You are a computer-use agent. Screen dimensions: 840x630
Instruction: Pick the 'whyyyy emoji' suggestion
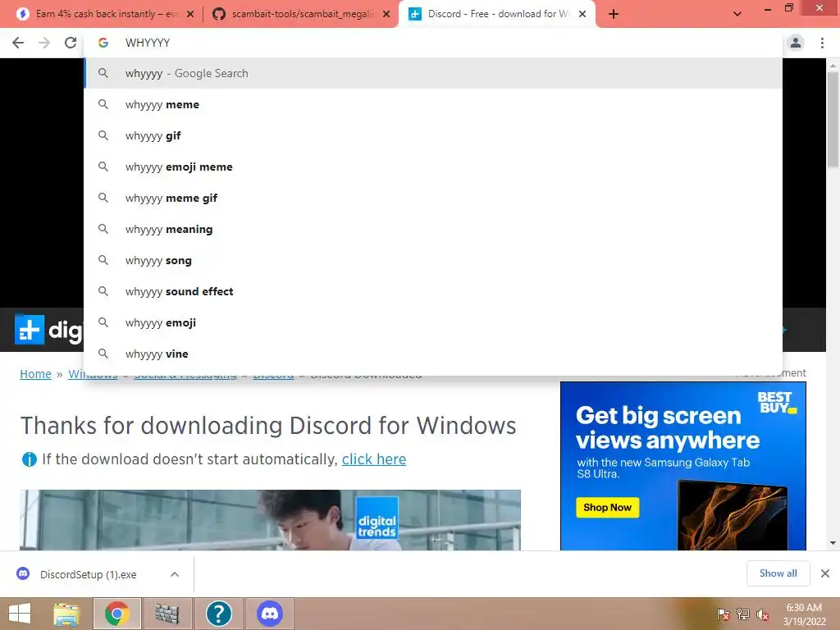(433, 322)
